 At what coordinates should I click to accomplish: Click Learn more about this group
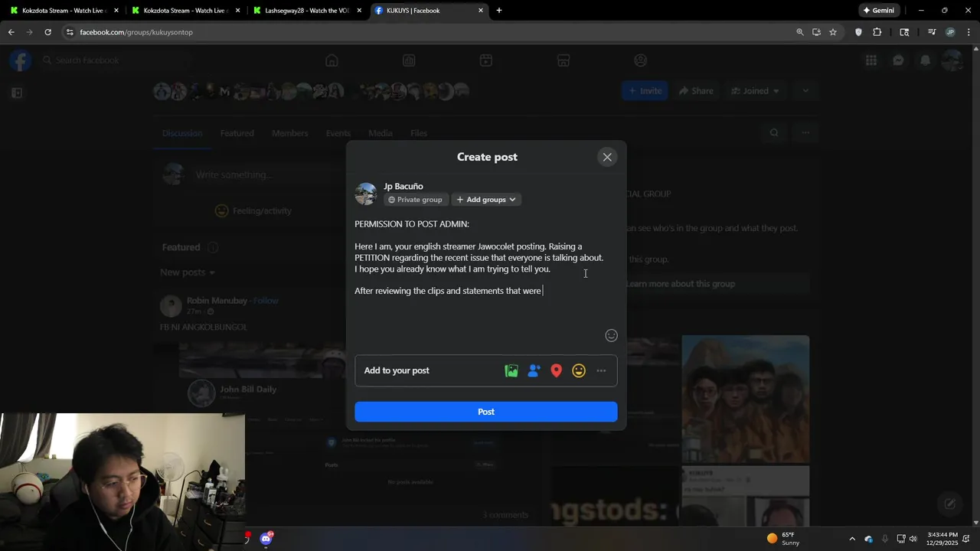tap(681, 284)
